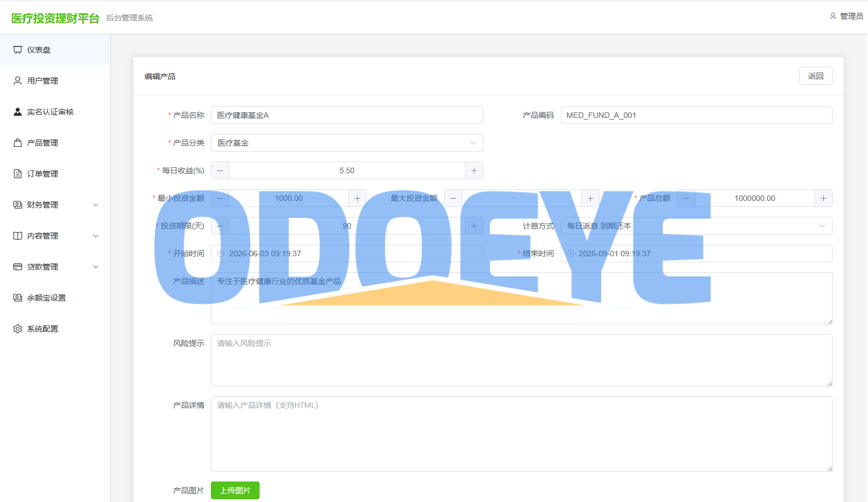Click the gear icon beside 系统配置
The height and width of the screenshot is (502, 868).
pyautogui.click(x=18, y=329)
